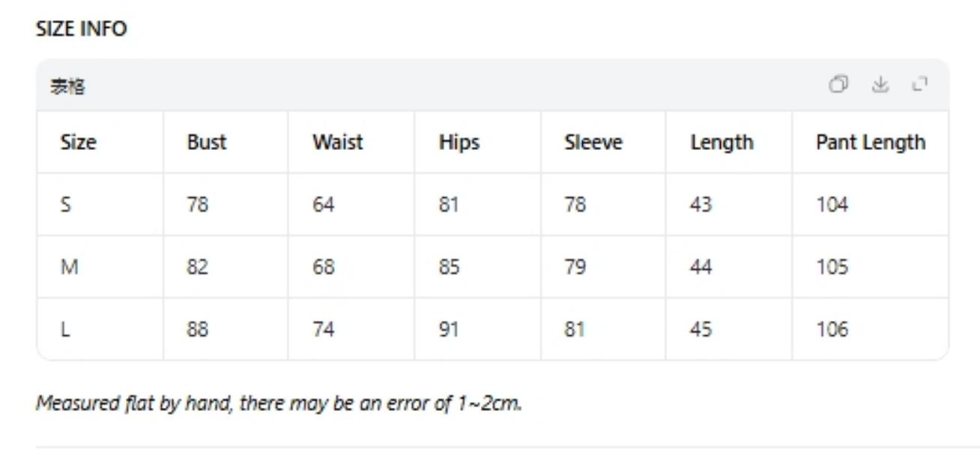Image resolution: width=980 pixels, height=450 pixels.
Task: Click the Sleeve column header
Action: (593, 142)
